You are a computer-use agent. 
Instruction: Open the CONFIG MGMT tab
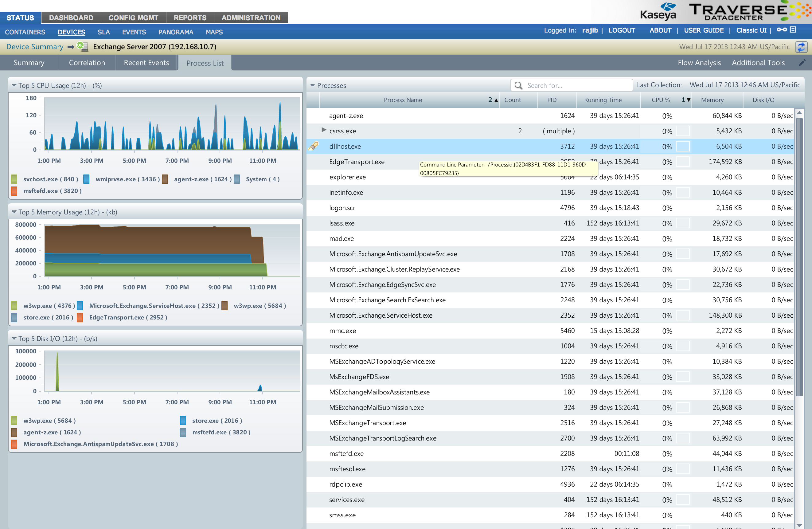pyautogui.click(x=133, y=18)
